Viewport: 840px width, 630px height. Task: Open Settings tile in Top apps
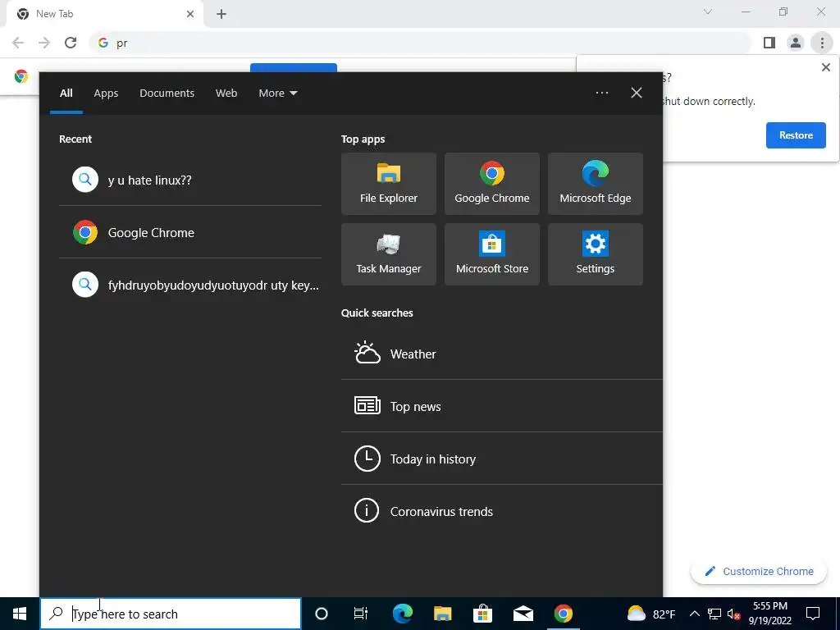tap(596, 254)
